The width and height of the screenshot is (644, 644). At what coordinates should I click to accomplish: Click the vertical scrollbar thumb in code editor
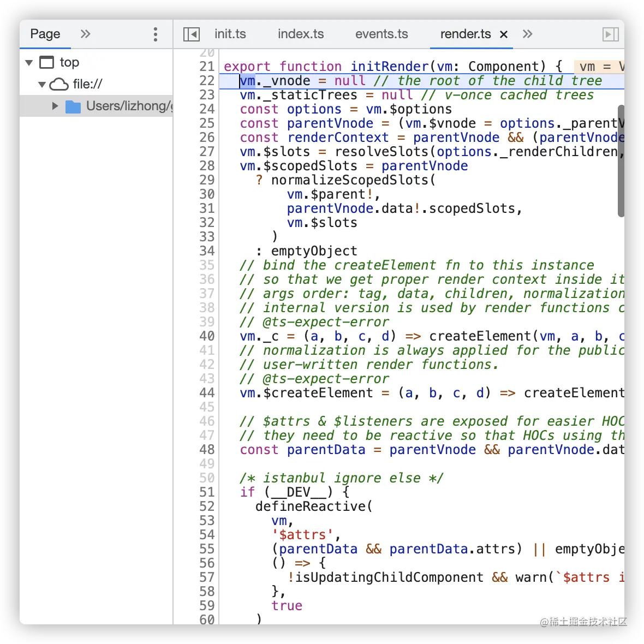pos(621,160)
